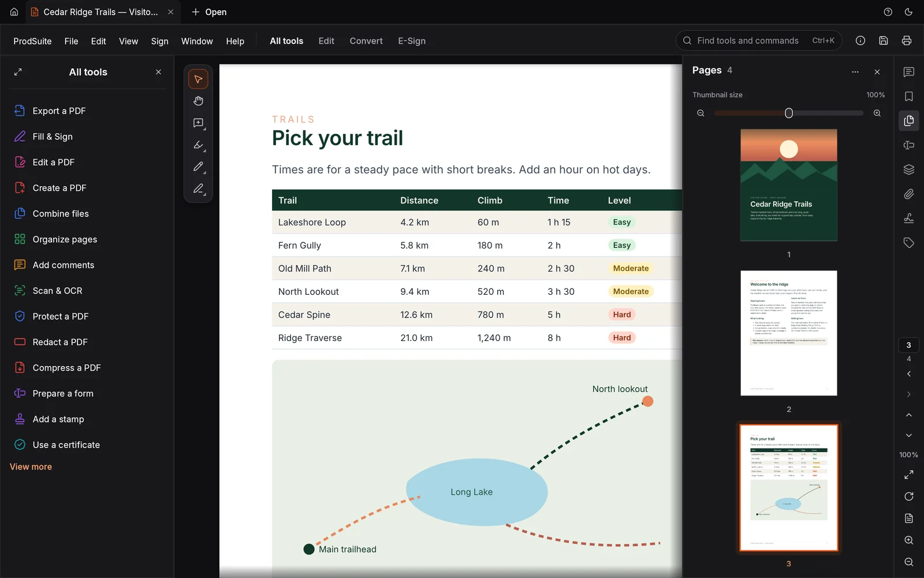Select the arrow selection tool
This screenshot has height=578, width=924.
[x=198, y=79]
